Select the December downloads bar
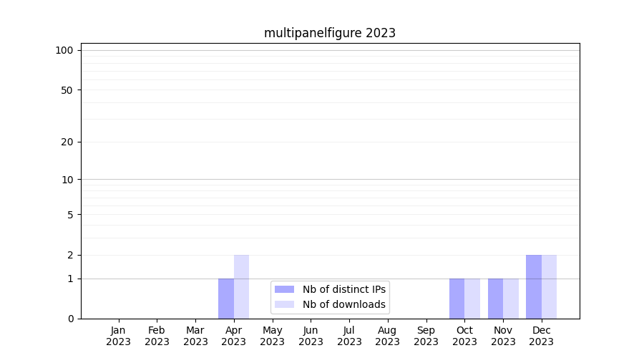644x358 pixels. (550, 286)
